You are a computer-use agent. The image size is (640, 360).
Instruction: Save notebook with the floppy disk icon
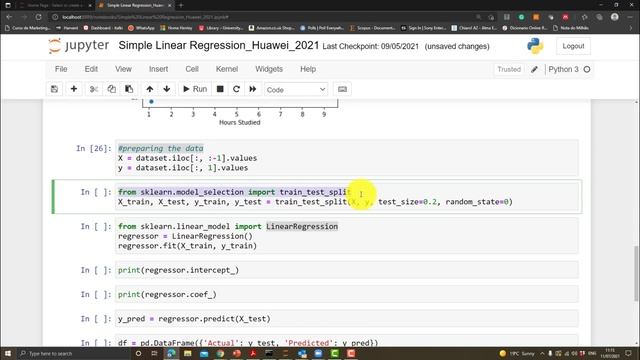tap(54, 89)
